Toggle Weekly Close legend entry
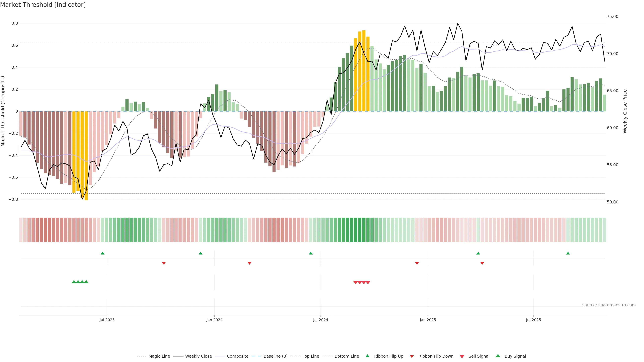The height and width of the screenshot is (362, 644). 198,356
